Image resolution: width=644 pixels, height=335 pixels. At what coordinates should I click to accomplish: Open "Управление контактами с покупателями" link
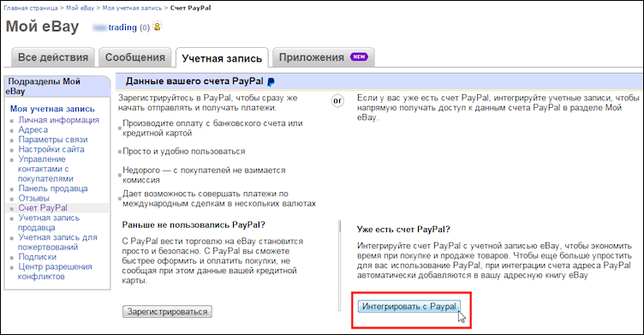click(x=45, y=169)
